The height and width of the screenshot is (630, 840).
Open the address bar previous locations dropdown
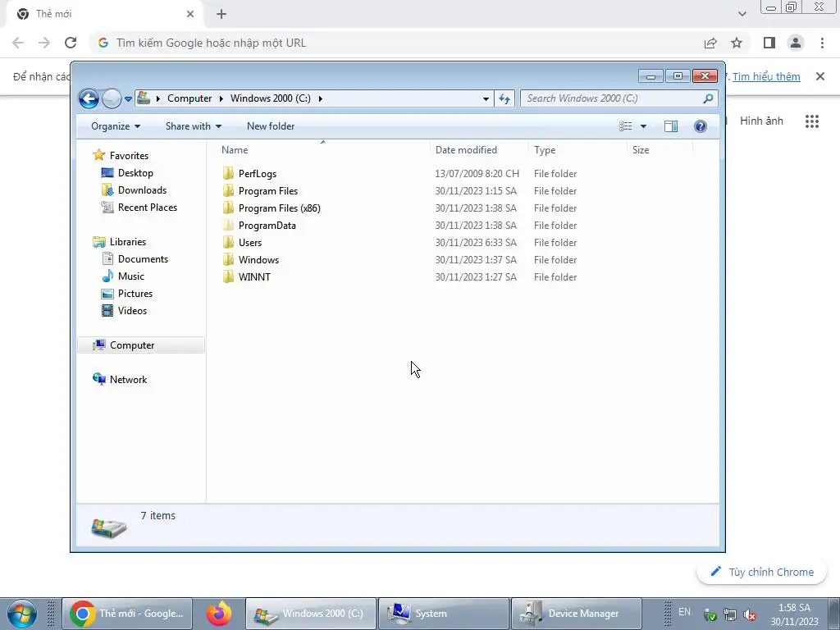click(486, 98)
